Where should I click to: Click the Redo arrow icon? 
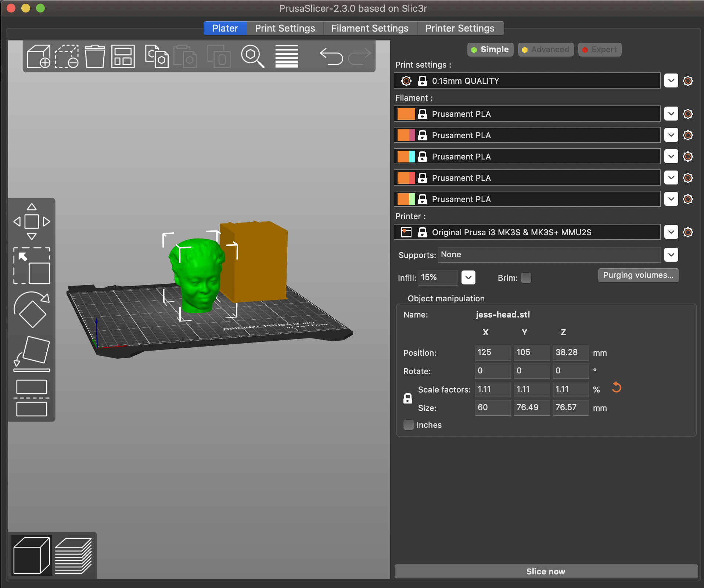pyautogui.click(x=359, y=56)
